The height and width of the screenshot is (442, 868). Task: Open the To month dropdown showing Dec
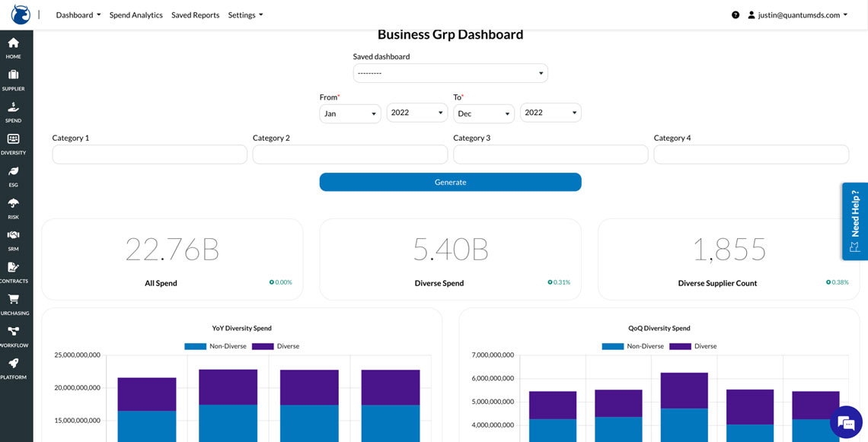click(x=483, y=113)
